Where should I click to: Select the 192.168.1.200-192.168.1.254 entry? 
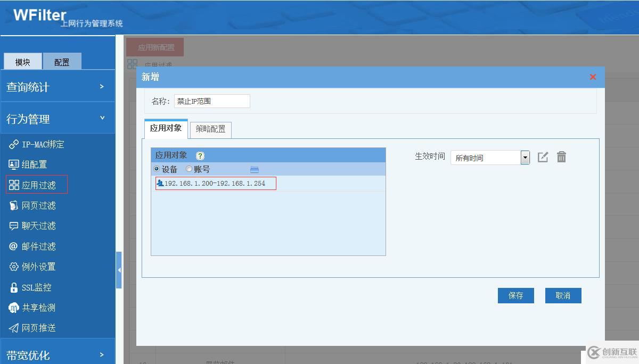coord(216,183)
